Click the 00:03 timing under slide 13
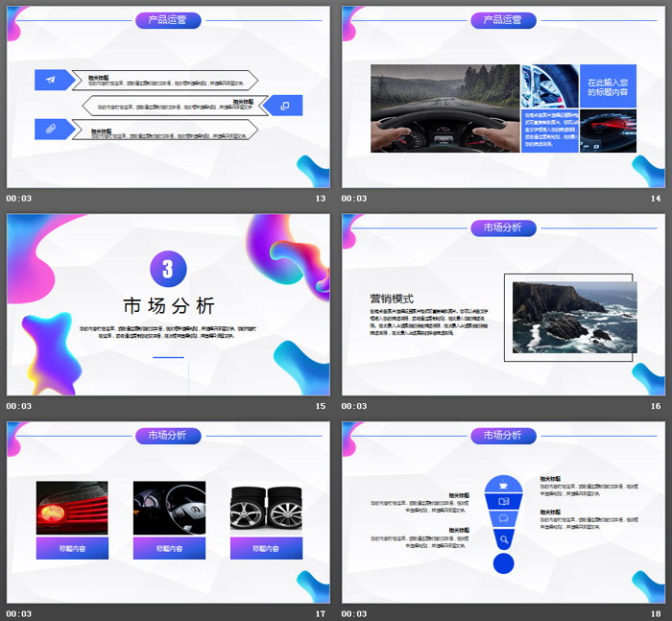Viewport: 672px width, 621px height. (x=19, y=199)
